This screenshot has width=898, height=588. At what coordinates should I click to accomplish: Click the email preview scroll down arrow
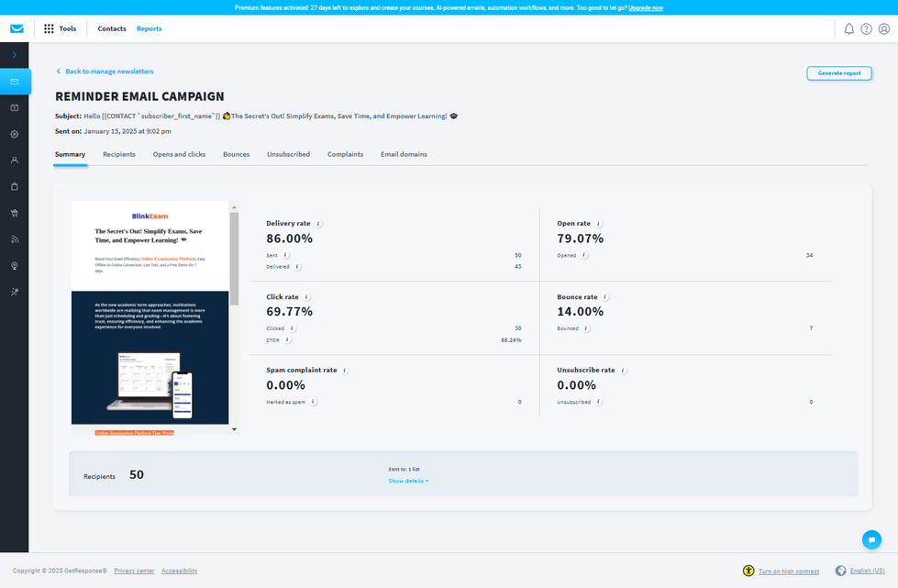pos(234,429)
